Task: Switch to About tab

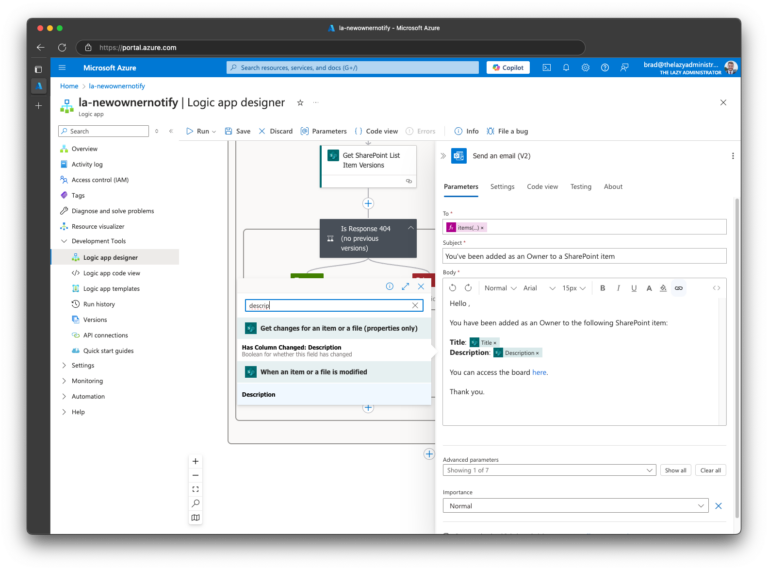Action: 613,187
